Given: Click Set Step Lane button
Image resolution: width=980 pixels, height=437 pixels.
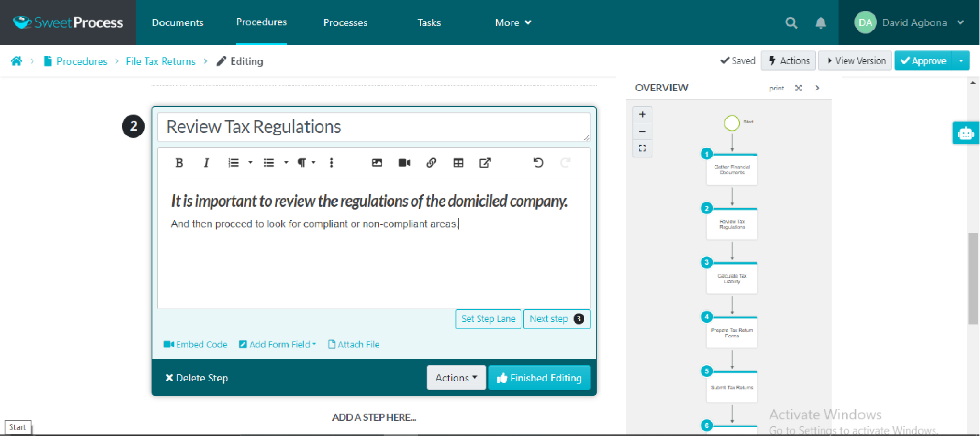Looking at the screenshot, I should click(488, 319).
